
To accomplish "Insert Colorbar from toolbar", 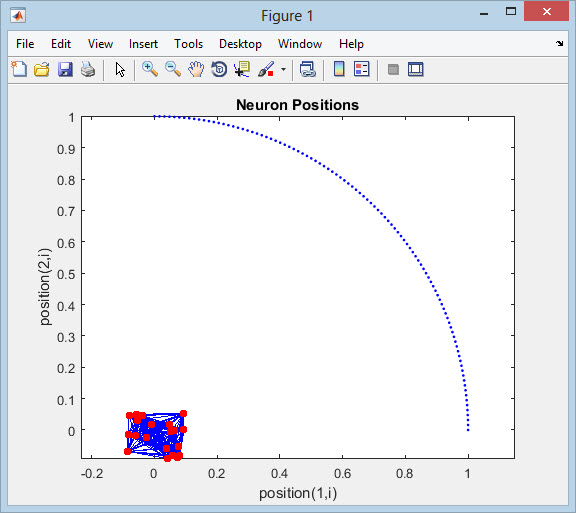I will coord(339,69).
